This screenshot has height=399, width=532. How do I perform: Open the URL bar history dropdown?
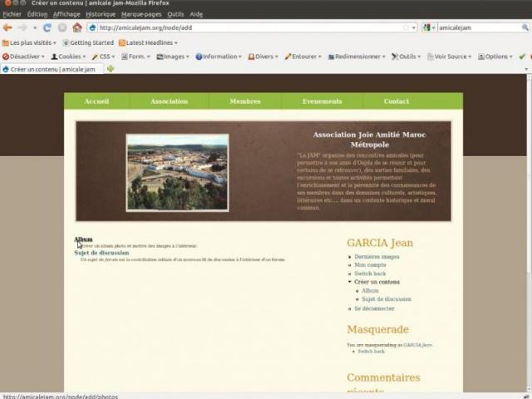pyautogui.click(x=414, y=27)
